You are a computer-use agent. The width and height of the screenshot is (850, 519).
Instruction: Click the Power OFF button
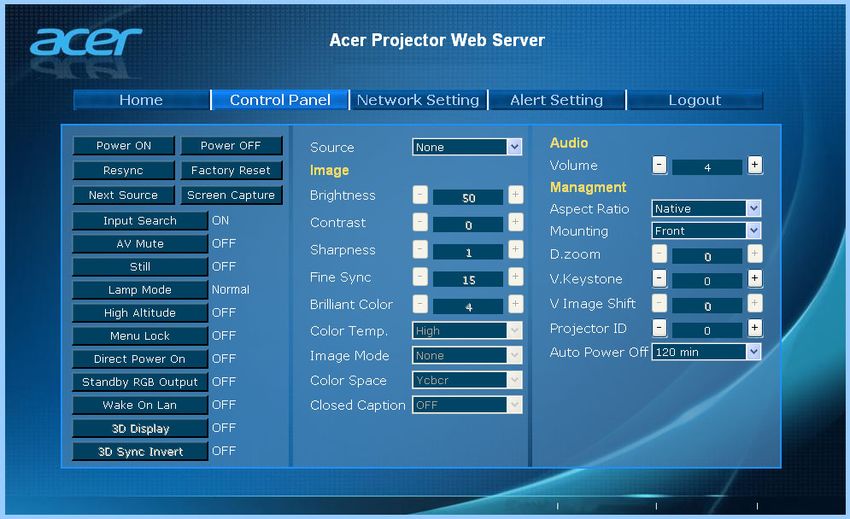[x=231, y=146]
